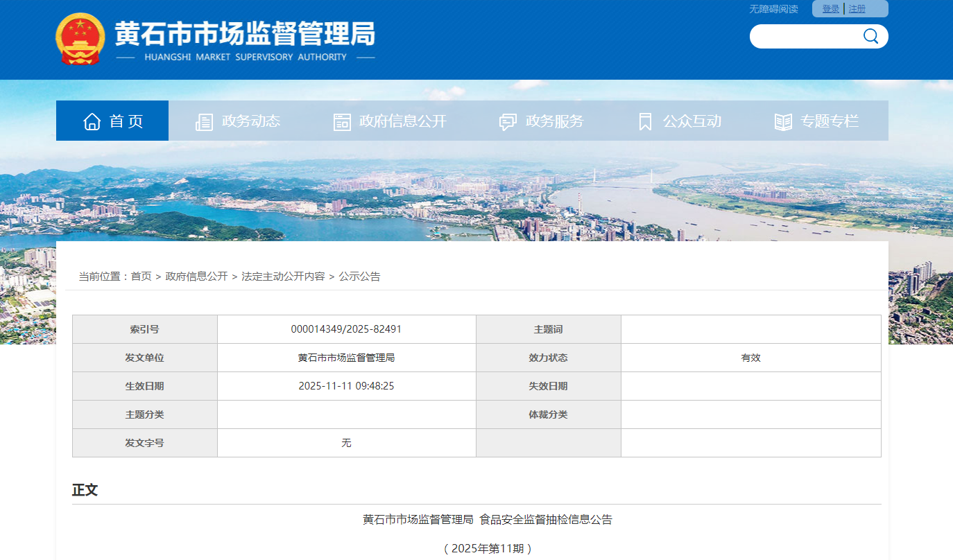Open the 专题专栏 navigation item
The width and height of the screenshot is (953, 560).
pos(830,121)
